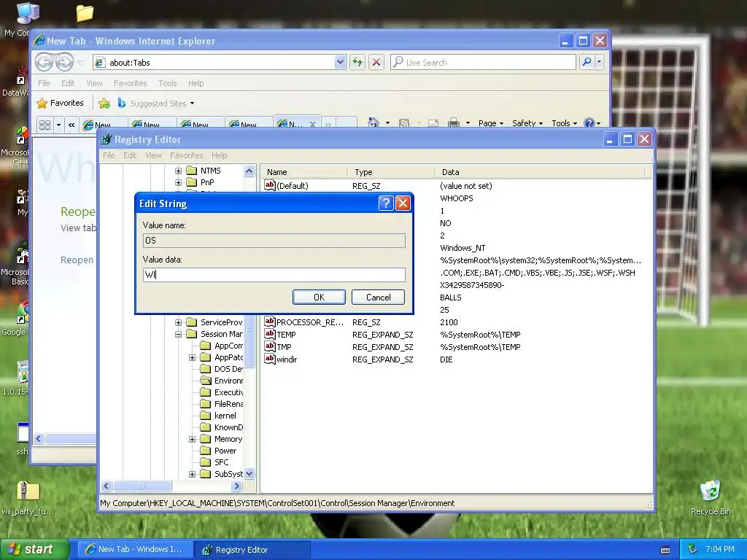Switch to New Tab - Windows Internet Explorer on the taskbar
Screen dimensions: 747x560
click(134, 550)
